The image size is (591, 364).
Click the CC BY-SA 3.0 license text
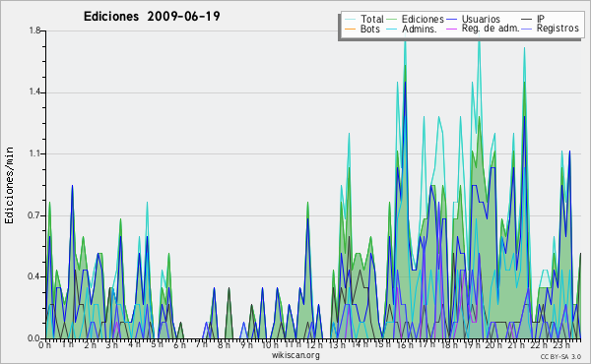[560, 357]
